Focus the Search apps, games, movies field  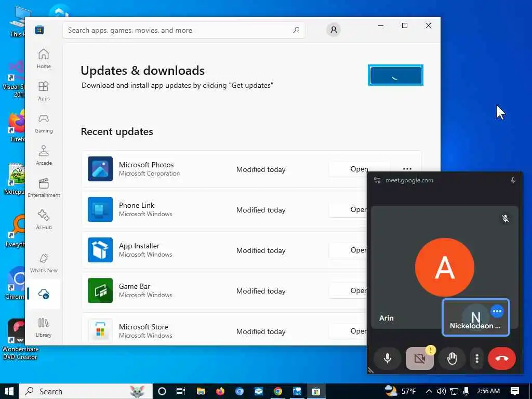183,30
